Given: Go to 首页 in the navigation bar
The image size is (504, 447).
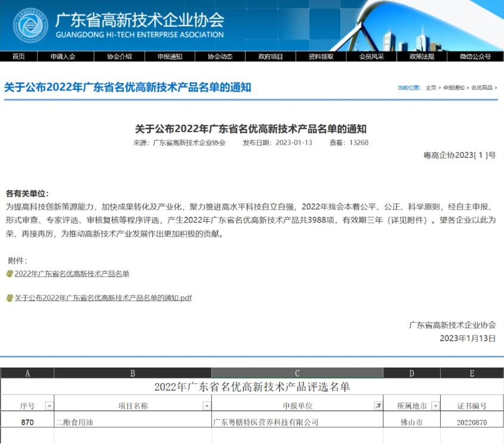Looking at the screenshot, I should [19, 57].
